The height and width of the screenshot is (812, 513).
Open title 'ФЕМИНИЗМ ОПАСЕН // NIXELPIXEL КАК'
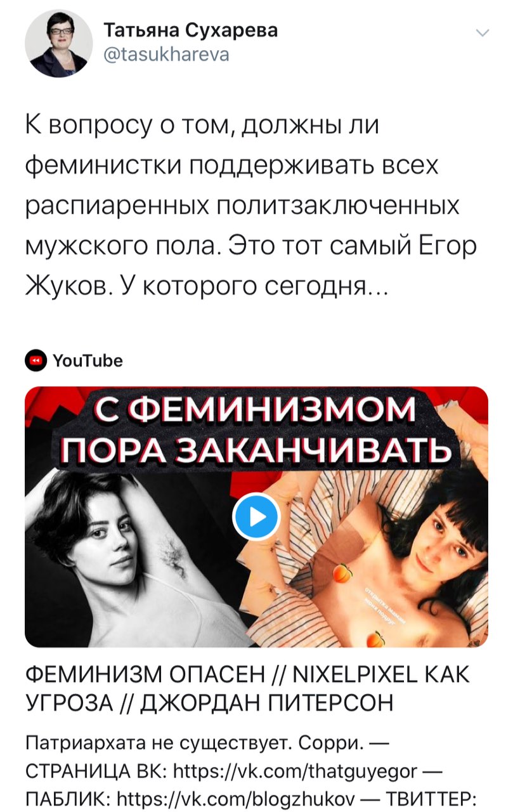[247, 675]
